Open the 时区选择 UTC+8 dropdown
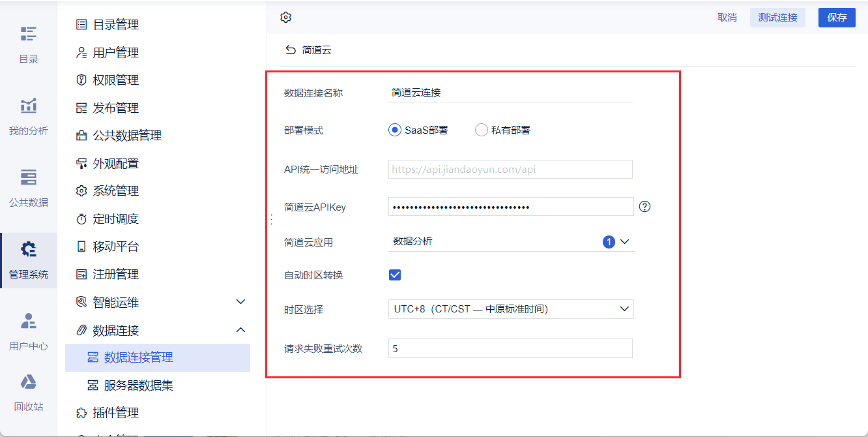Image resolution: width=868 pixels, height=437 pixels. pos(511,309)
